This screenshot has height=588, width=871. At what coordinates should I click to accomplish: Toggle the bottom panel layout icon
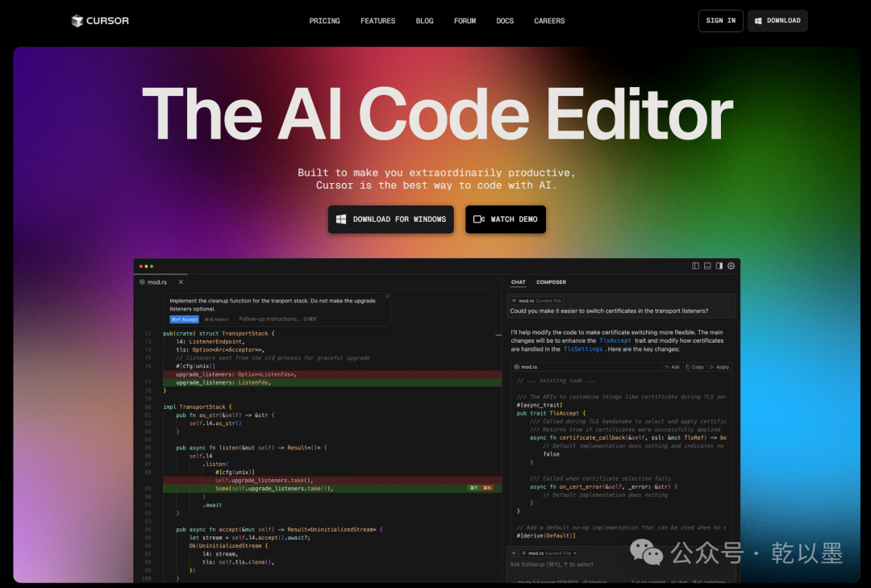(x=707, y=265)
